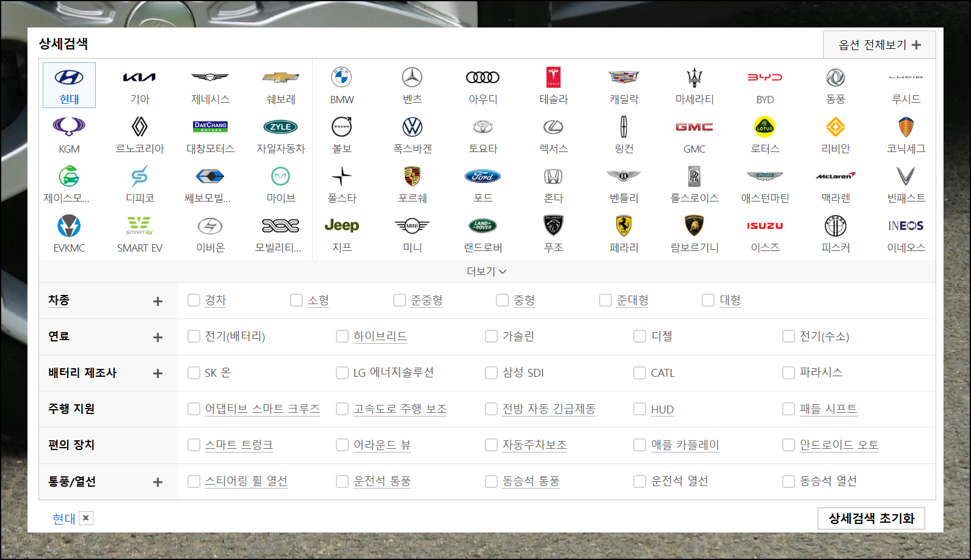Select the Renault Korea (르노코리아) logo
Viewport: 971px width, 560px height.
139,127
